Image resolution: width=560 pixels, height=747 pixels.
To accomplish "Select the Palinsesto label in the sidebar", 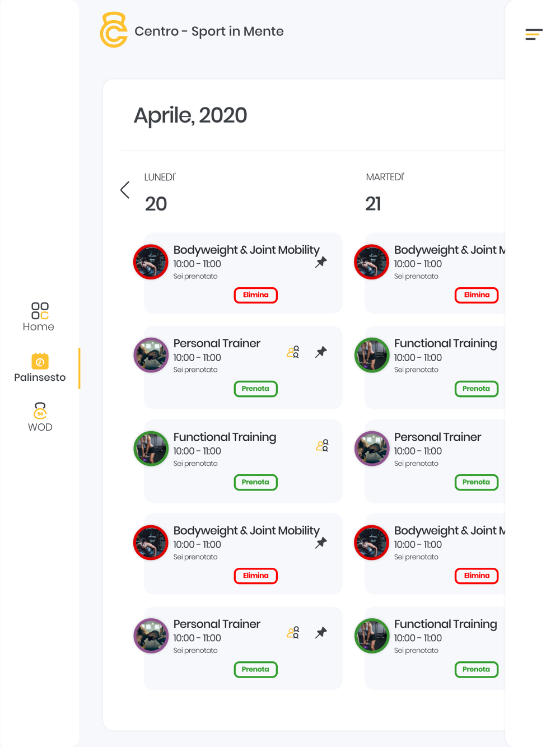I will click(x=40, y=377).
